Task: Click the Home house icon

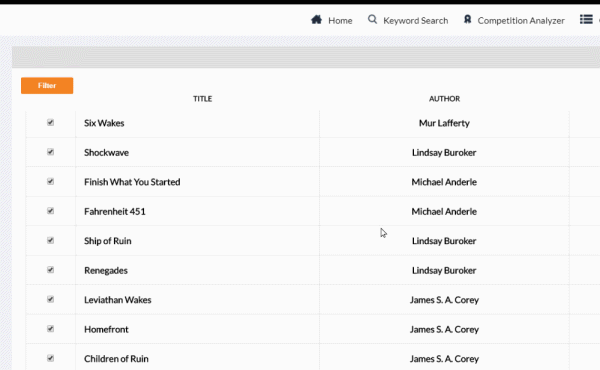Action: pyautogui.click(x=316, y=20)
